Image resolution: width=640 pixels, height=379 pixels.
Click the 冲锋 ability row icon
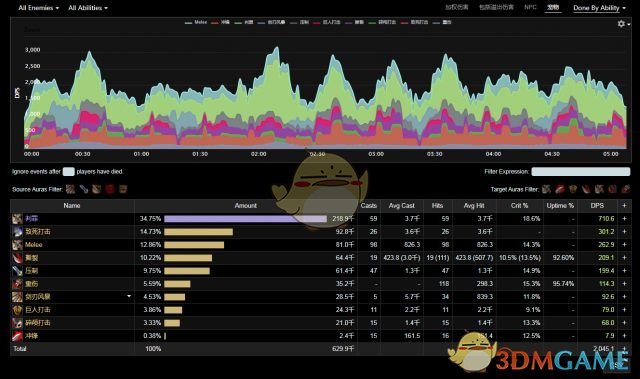[x=17, y=336]
